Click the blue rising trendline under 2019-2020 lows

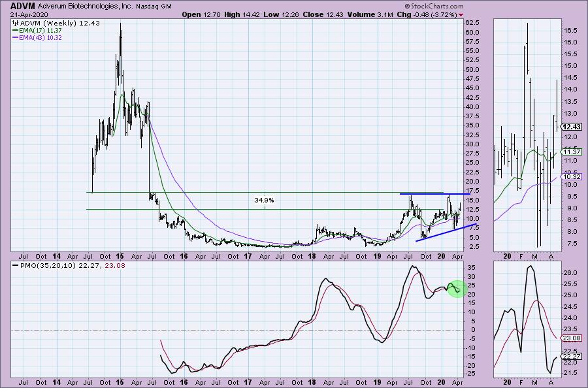pyautogui.click(x=446, y=233)
